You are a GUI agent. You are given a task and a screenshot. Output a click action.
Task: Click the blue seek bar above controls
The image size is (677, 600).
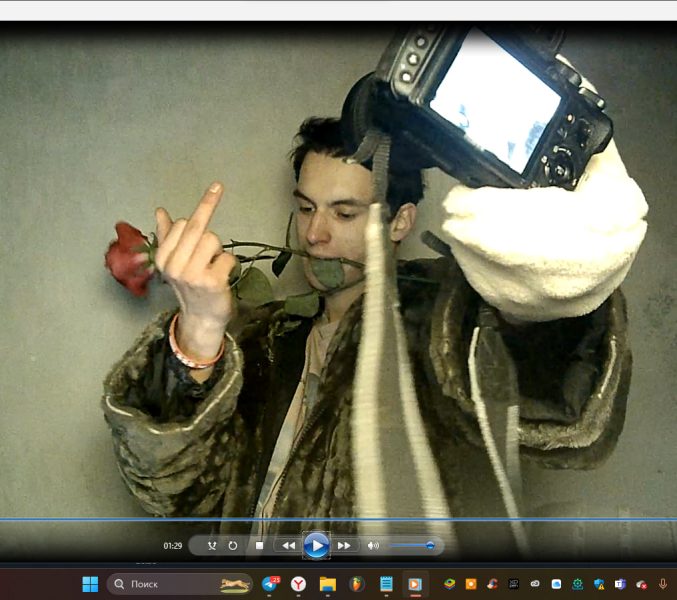point(338,520)
